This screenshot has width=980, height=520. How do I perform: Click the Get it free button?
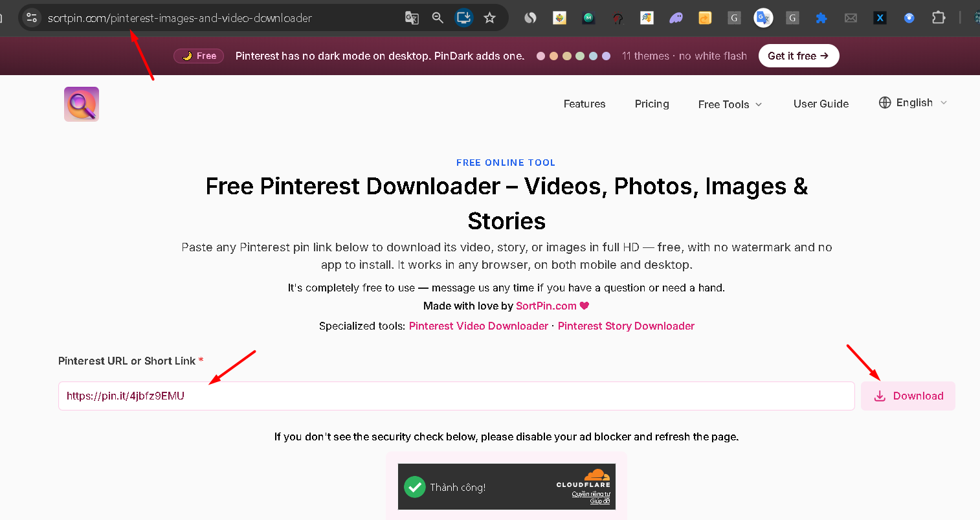799,56
